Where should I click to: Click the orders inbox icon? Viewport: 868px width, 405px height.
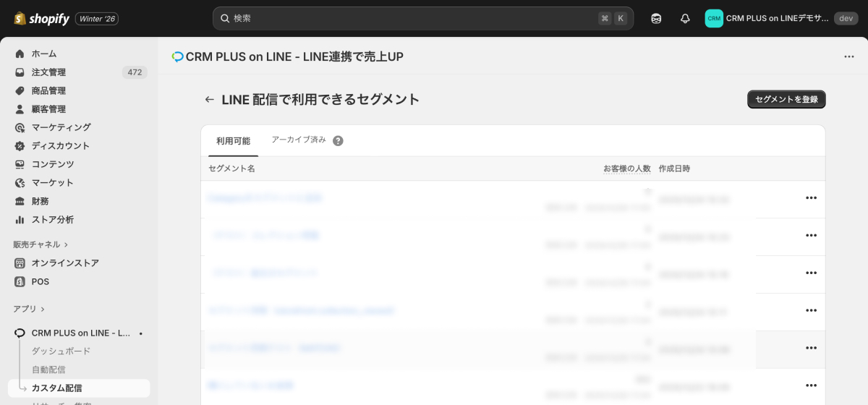[x=20, y=72]
